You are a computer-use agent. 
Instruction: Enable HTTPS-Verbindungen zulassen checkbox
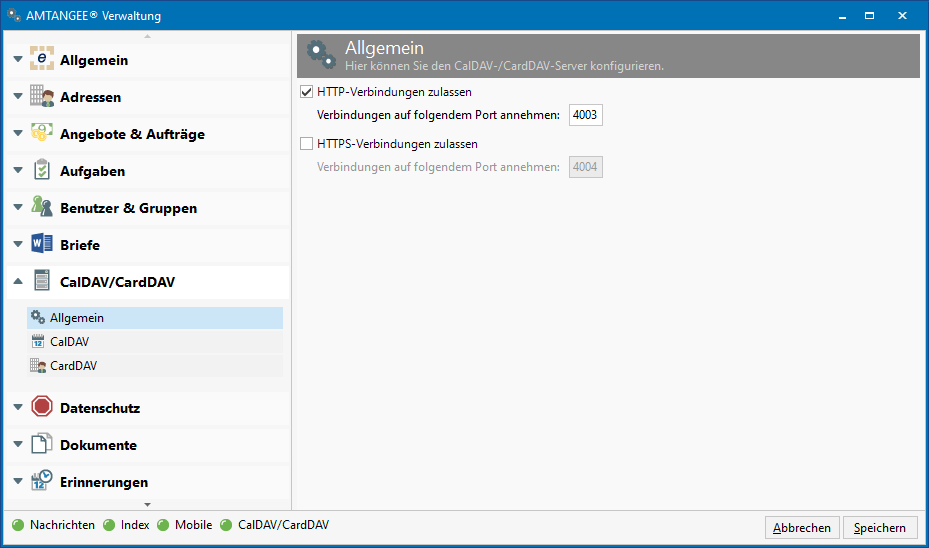click(306, 144)
